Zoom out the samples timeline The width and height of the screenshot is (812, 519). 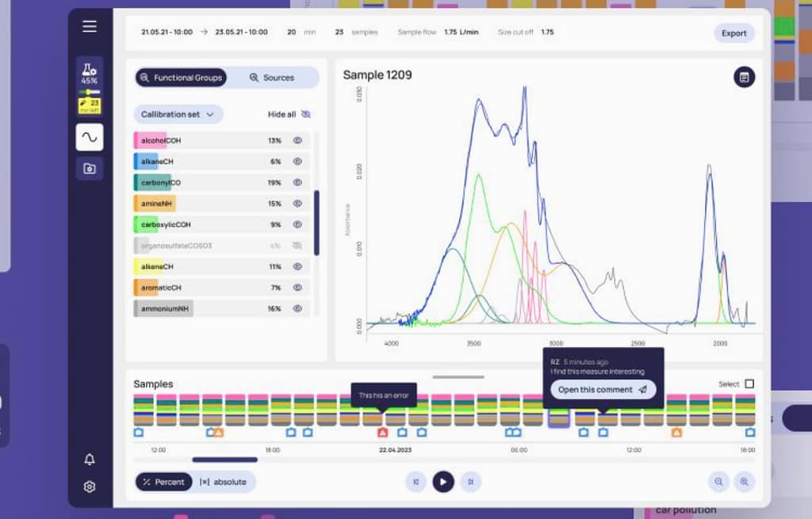(x=718, y=481)
